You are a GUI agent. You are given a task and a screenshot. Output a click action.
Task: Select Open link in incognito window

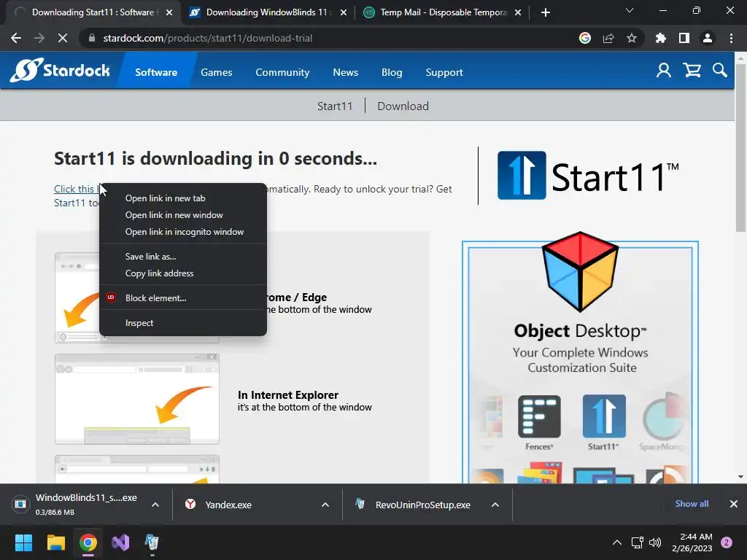pos(183,232)
